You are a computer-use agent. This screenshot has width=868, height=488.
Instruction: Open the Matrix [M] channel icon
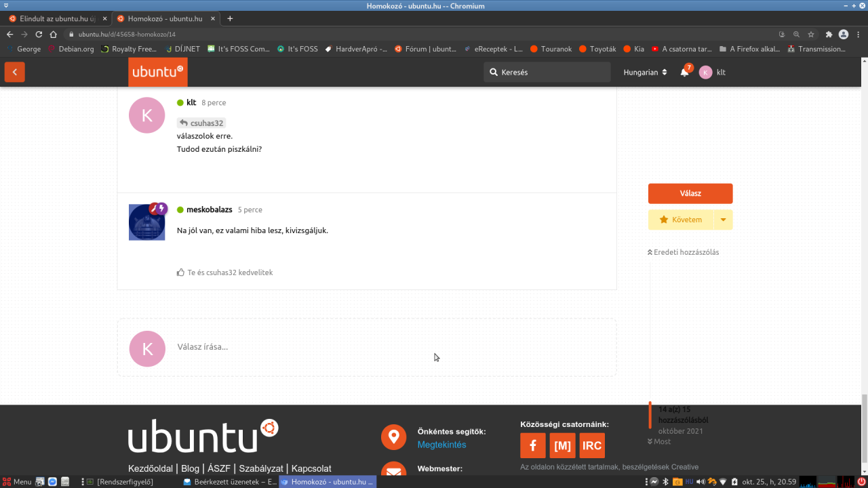(562, 446)
